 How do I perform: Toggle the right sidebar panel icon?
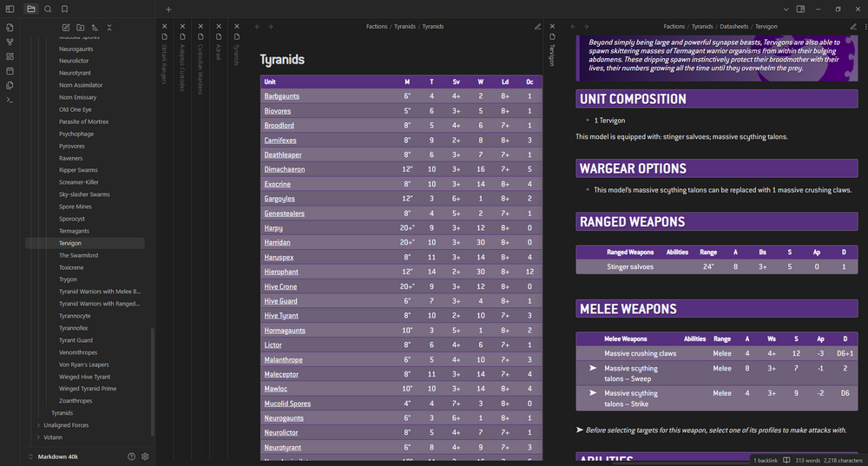pos(800,9)
